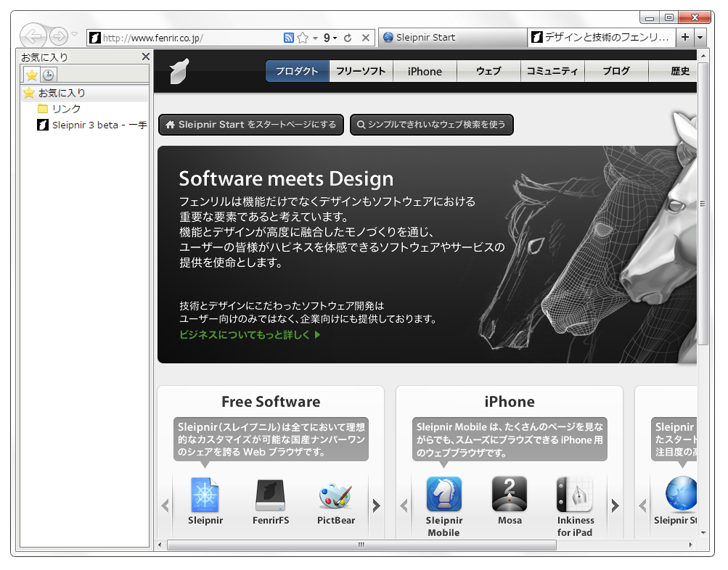728x570 pixels.
Task: Open a new tab with plus button
Action: click(685, 37)
